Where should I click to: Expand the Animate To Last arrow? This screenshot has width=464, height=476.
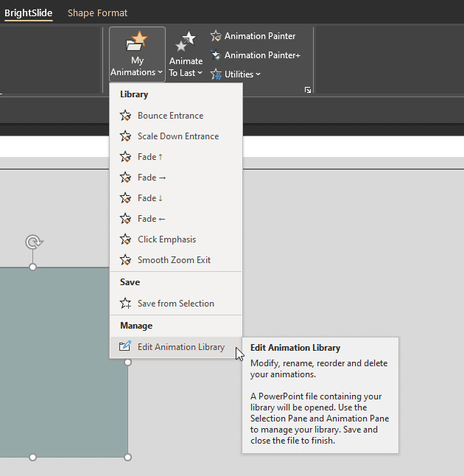click(199, 73)
